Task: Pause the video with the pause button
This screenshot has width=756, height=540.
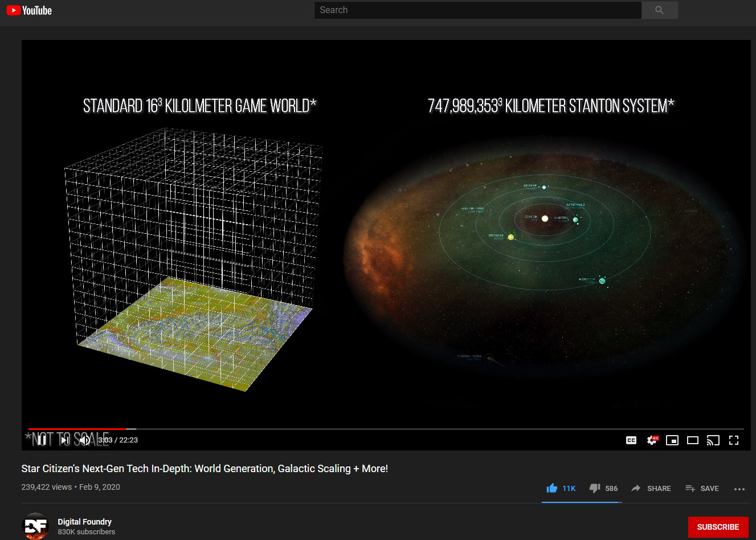Action: pyautogui.click(x=42, y=440)
